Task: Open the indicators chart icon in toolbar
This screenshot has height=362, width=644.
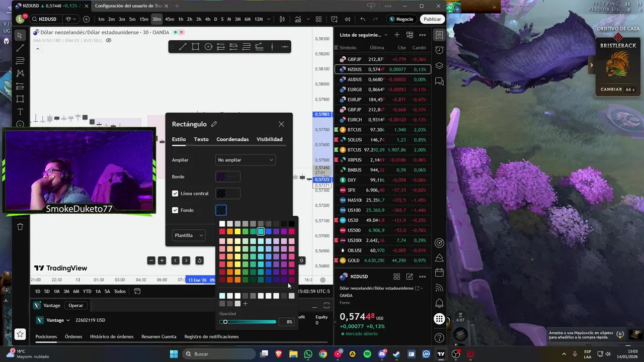Action: (x=298, y=19)
